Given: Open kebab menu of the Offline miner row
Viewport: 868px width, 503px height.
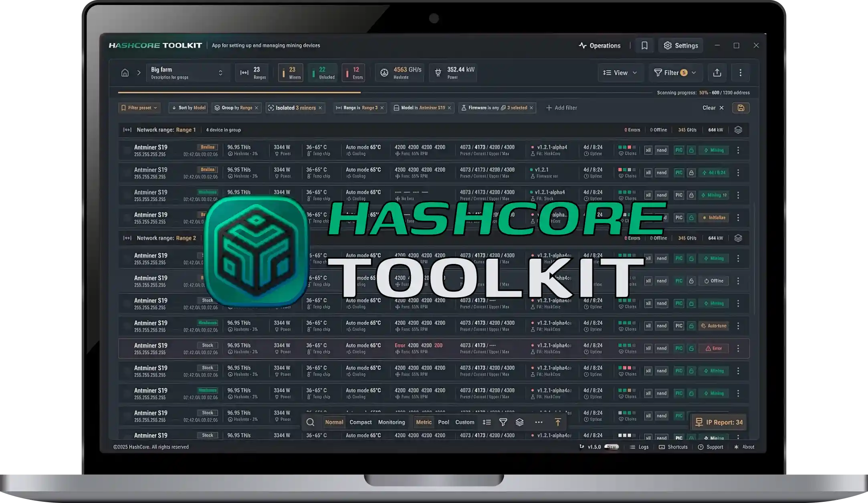Looking at the screenshot, I should click(x=738, y=281).
